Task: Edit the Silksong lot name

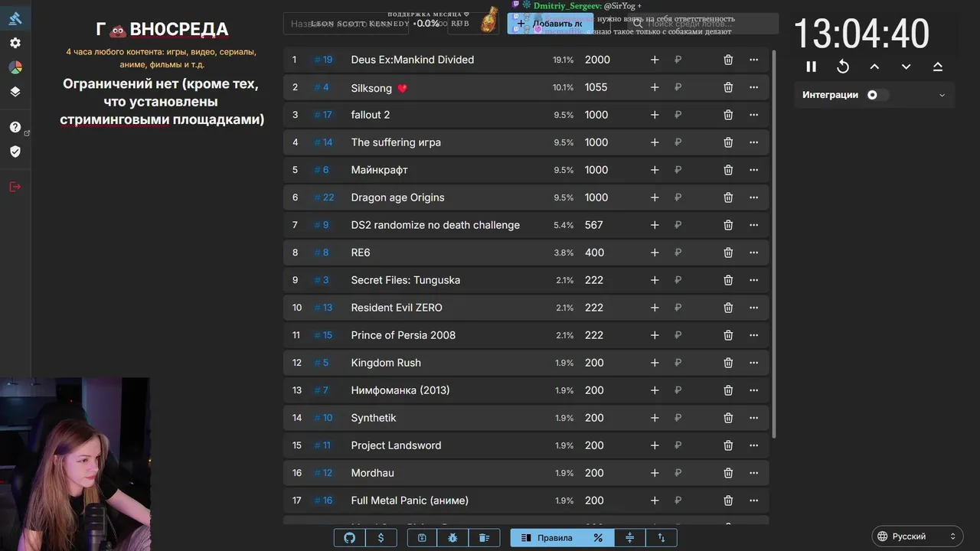Action: [379, 87]
